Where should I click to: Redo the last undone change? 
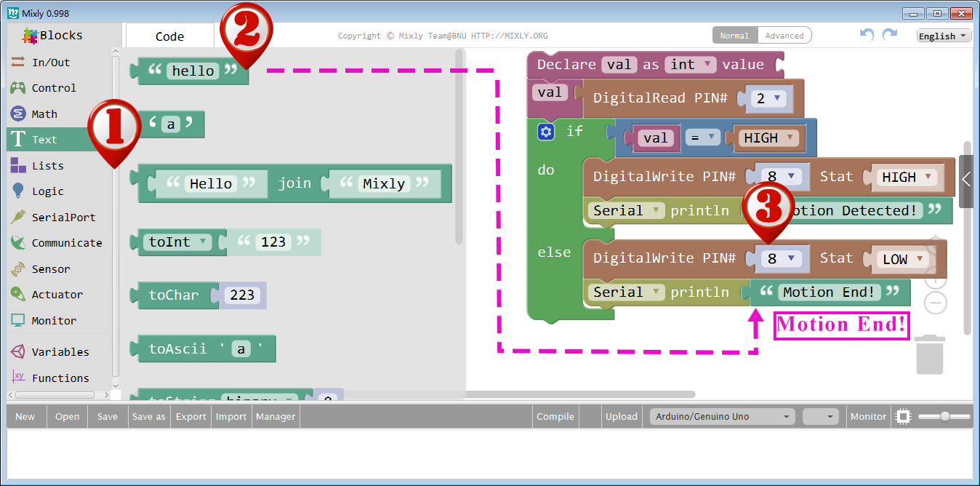(x=890, y=35)
